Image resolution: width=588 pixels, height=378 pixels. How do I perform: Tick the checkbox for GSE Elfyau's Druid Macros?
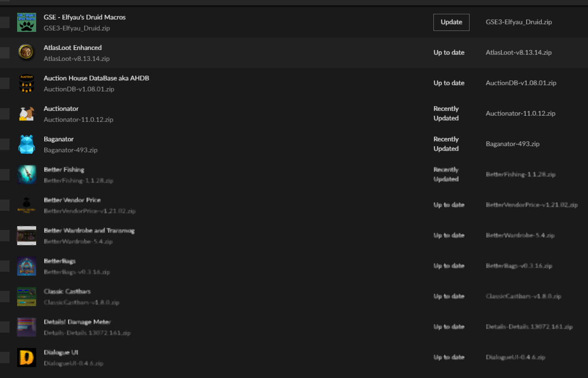(x=4, y=22)
